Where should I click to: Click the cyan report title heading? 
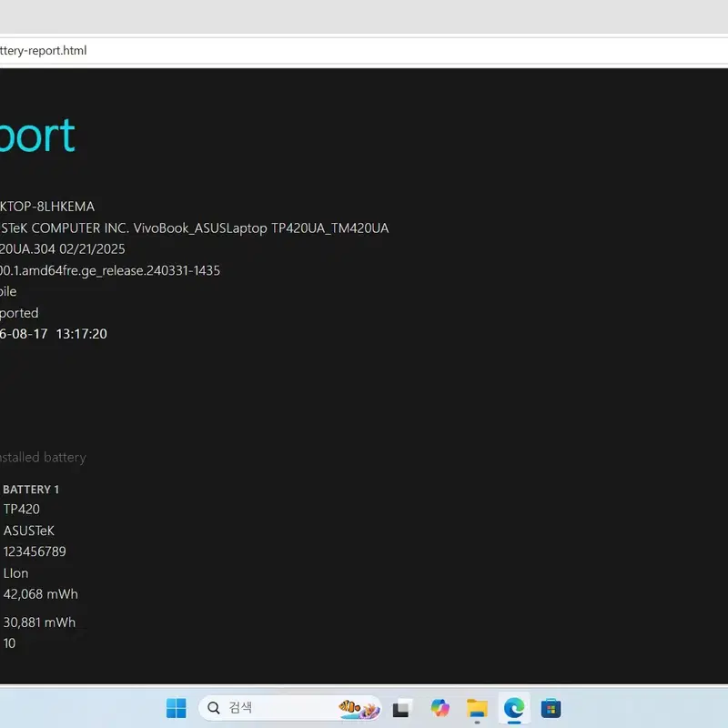point(37,135)
